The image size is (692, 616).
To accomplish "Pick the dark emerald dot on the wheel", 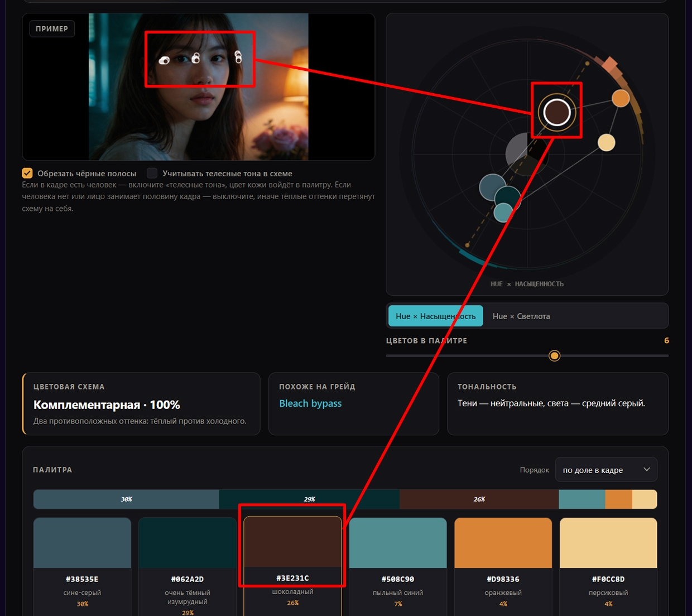I will pyautogui.click(x=508, y=199).
